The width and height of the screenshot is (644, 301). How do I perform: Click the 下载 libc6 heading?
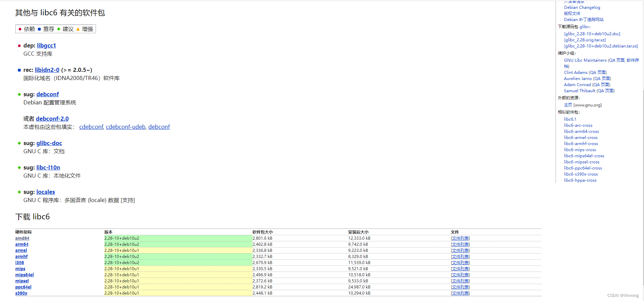tap(33, 217)
